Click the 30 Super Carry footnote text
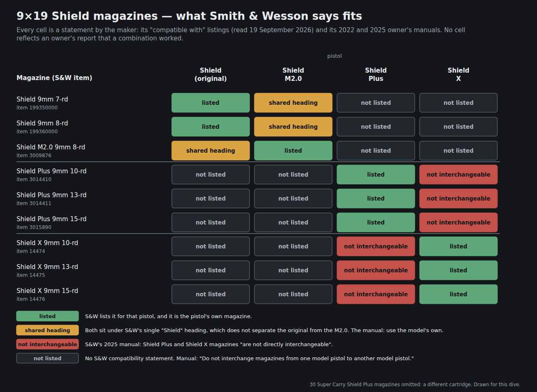 click(415, 385)
